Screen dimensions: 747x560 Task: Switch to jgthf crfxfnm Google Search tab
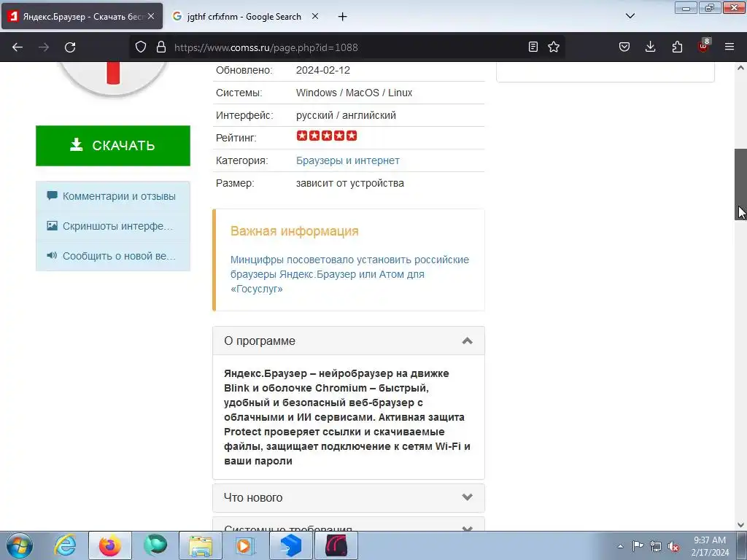245,17
